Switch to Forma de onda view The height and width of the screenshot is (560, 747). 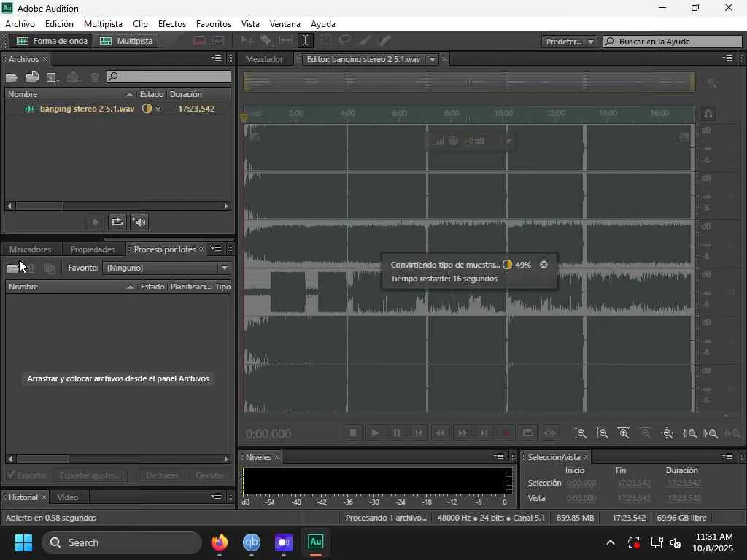coord(52,41)
